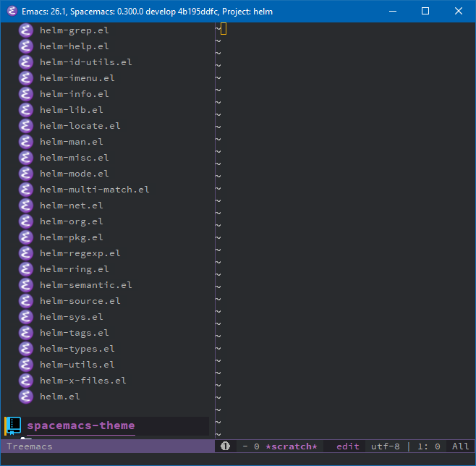Select helm-net.el entry
The width and height of the screenshot is (476, 466).
(72, 206)
